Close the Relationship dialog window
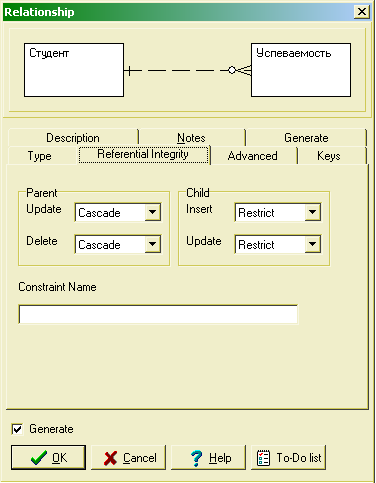This screenshot has width=376, height=483. (x=362, y=12)
